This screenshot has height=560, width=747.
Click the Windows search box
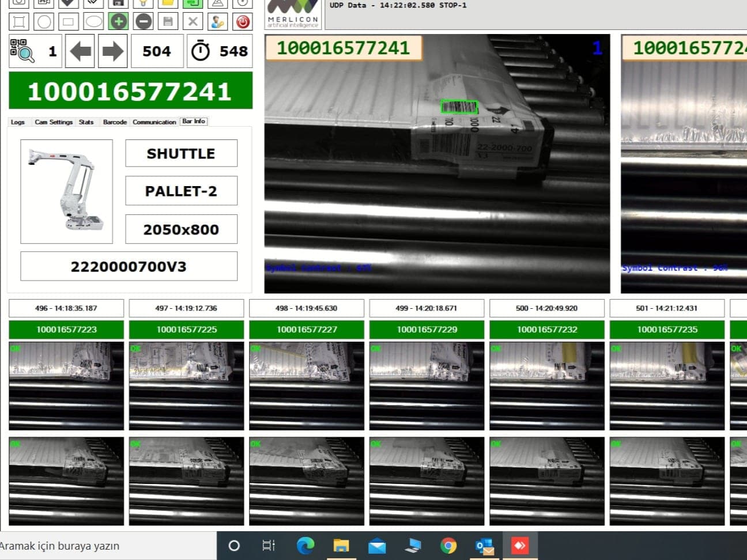pyautogui.click(x=108, y=546)
